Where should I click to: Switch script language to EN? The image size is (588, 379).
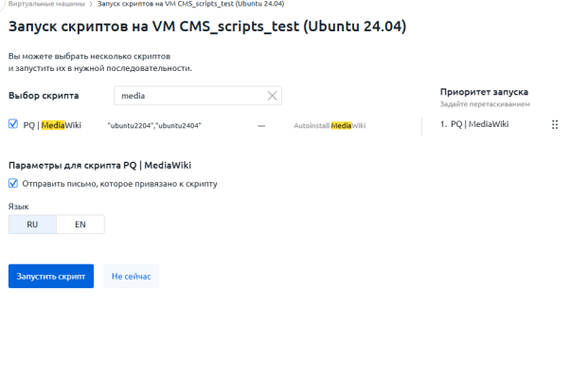click(80, 225)
